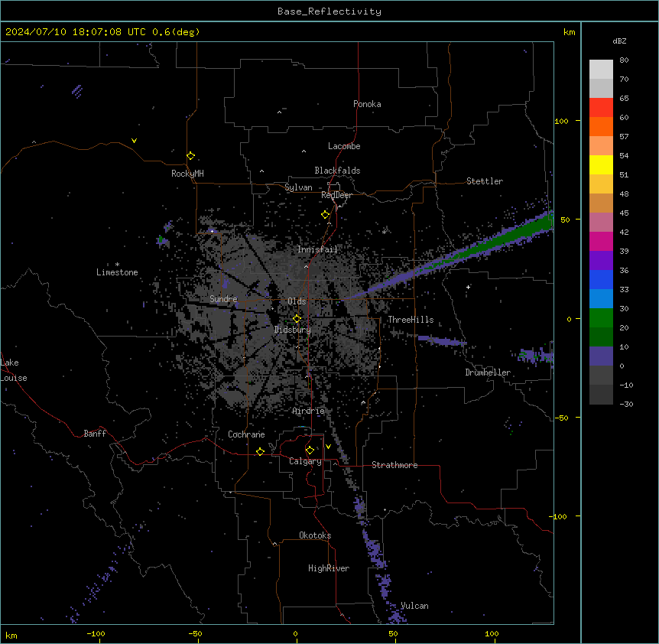Click the asterisk marker above Limestone
The image size is (659, 644).
[117, 265]
